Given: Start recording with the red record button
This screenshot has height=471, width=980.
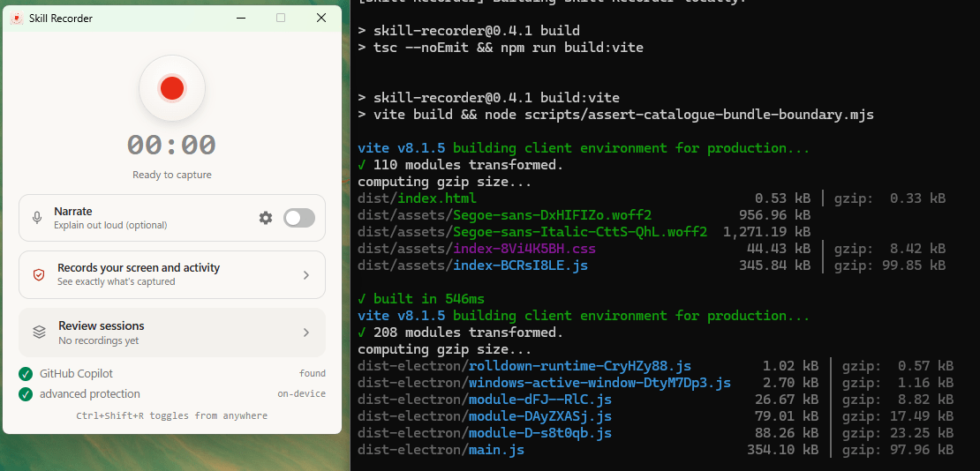Looking at the screenshot, I should coord(172,88).
